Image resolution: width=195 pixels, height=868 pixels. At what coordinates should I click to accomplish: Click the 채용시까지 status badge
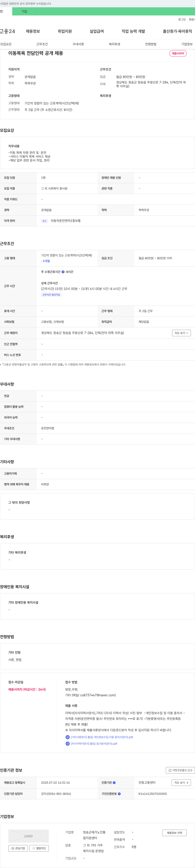pos(178,54)
